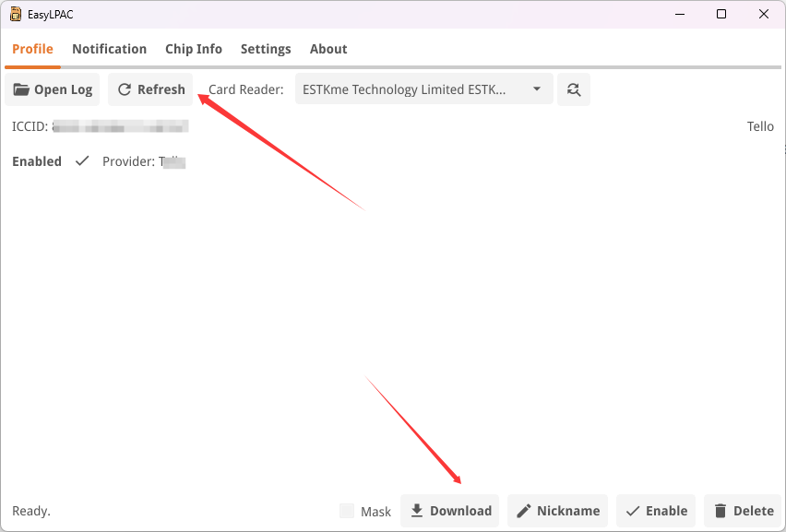The image size is (786, 532).
Task: Download a new eSIM profile
Action: [450, 511]
